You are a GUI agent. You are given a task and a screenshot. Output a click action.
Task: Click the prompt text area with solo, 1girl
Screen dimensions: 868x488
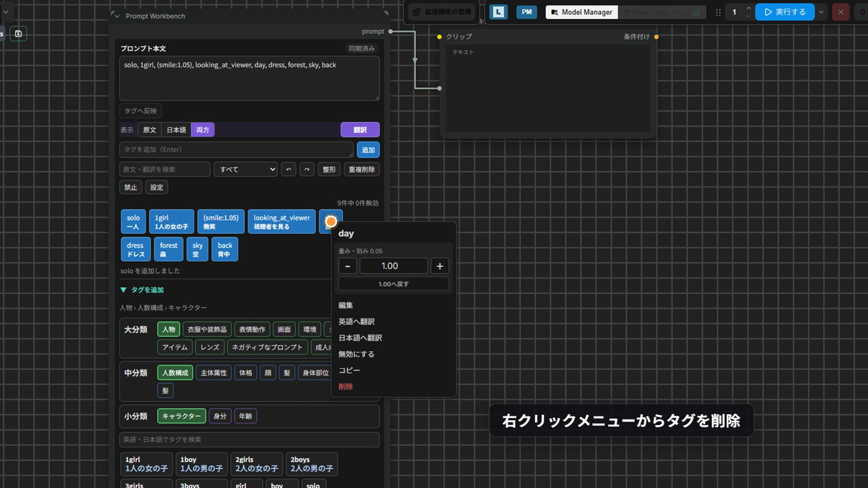point(250,79)
